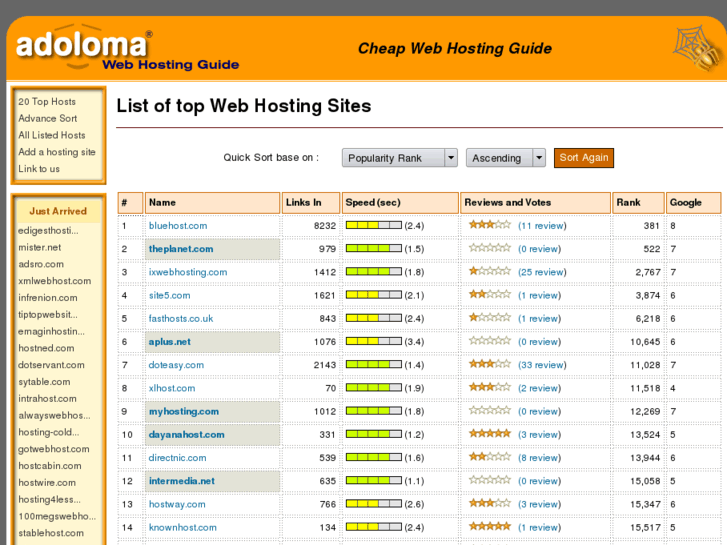Image resolution: width=727 pixels, height=545 pixels.
Task: Open the Ascending order dropdown
Action: (x=505, y=158)
